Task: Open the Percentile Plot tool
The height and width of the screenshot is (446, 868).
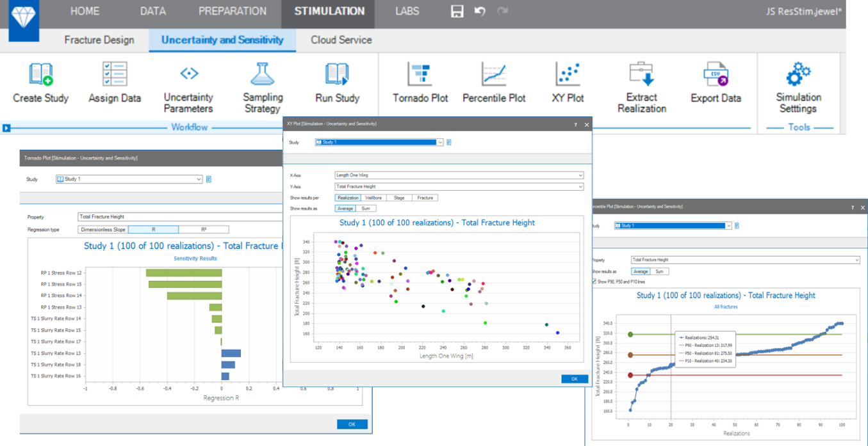Action: [x=494, y=75]
